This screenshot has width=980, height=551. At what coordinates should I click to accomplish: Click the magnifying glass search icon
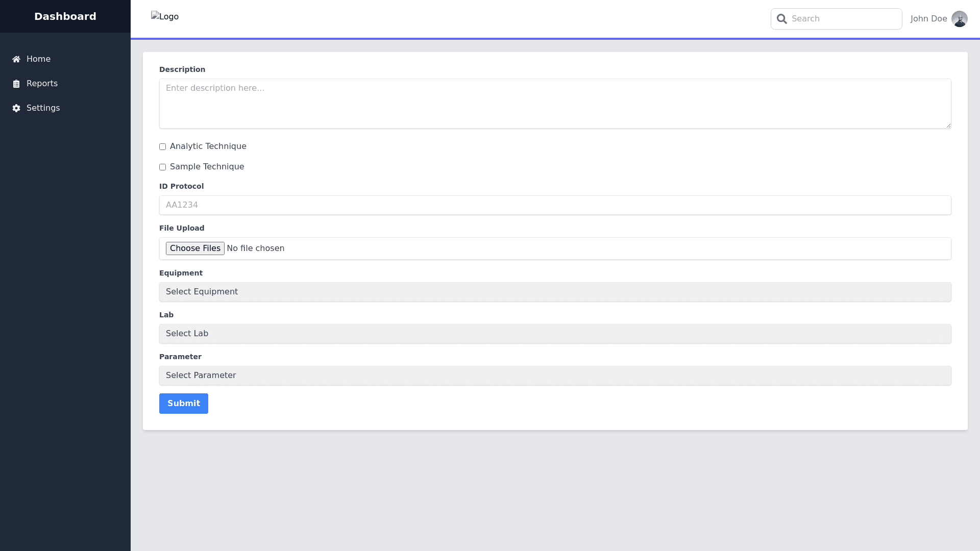pos(781,19)
